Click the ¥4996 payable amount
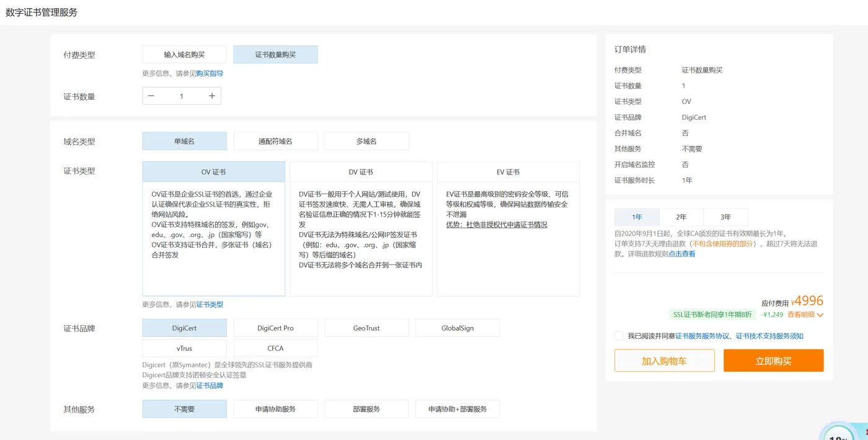 coord(807,301)
